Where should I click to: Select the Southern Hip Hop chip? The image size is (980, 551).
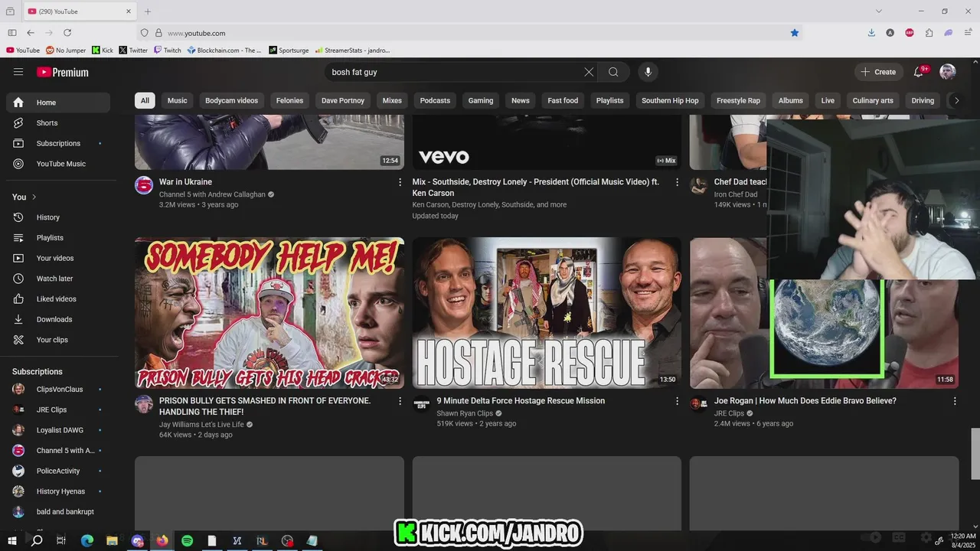click(670, 100)
